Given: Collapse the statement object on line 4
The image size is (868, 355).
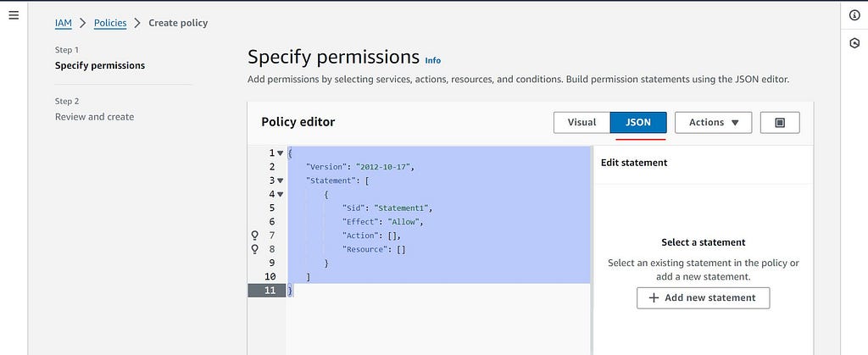Looking at the screenshot, I should 280,194.
